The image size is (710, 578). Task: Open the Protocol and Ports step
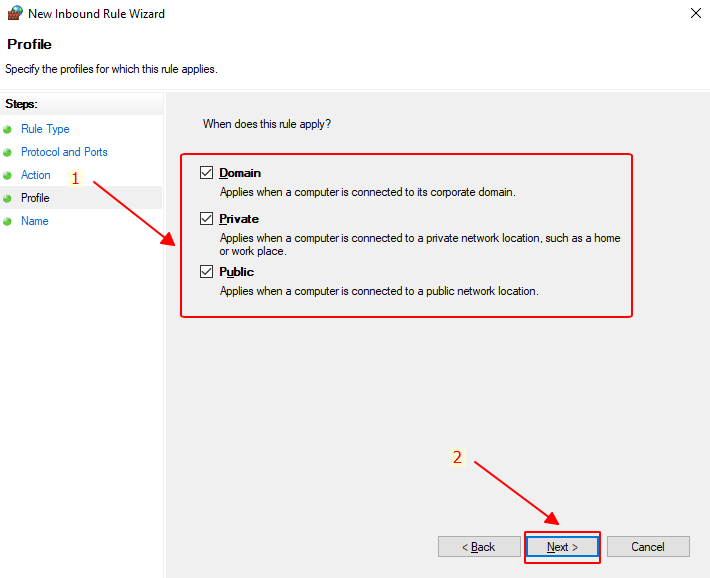[64, 152]
